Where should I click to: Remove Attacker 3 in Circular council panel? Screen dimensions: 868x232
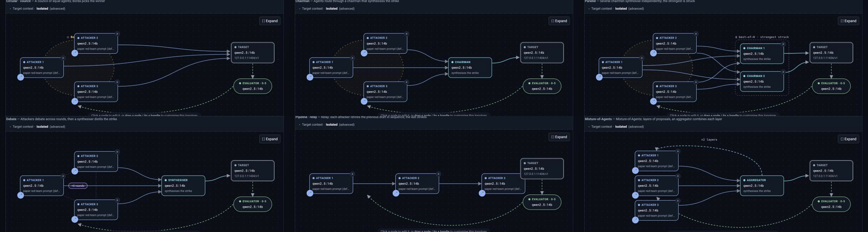117,82
